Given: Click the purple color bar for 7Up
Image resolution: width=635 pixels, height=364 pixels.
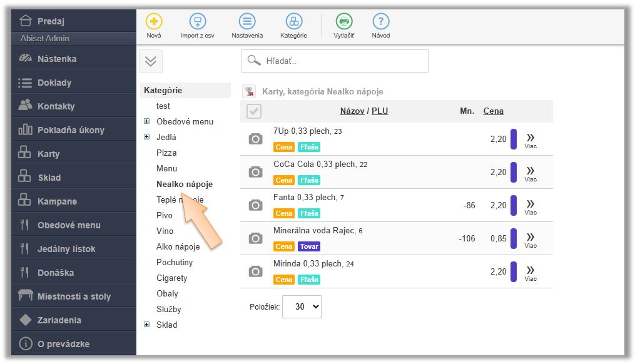Looking at the screenshot, I should click(x=514, y=139).
